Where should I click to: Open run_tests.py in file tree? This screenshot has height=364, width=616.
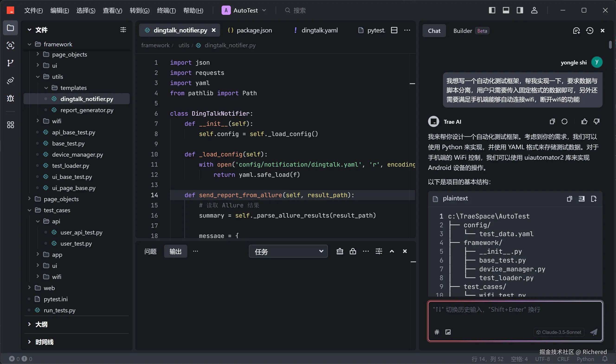pyautogui.click(x=59, y=310)
